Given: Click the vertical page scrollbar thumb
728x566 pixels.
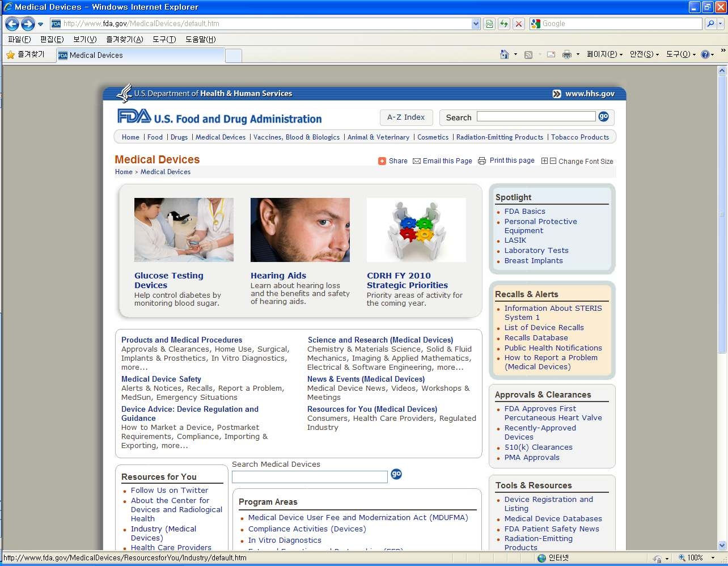Looking at the screenshot, I should click(x=722, y=214).
